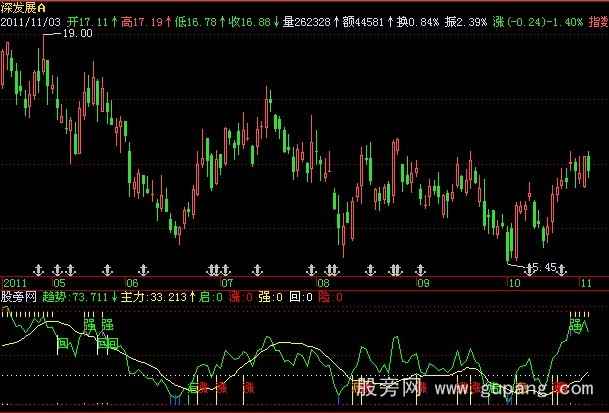Click the low price 低16.78
609x413 pixels.
[196, 22]
